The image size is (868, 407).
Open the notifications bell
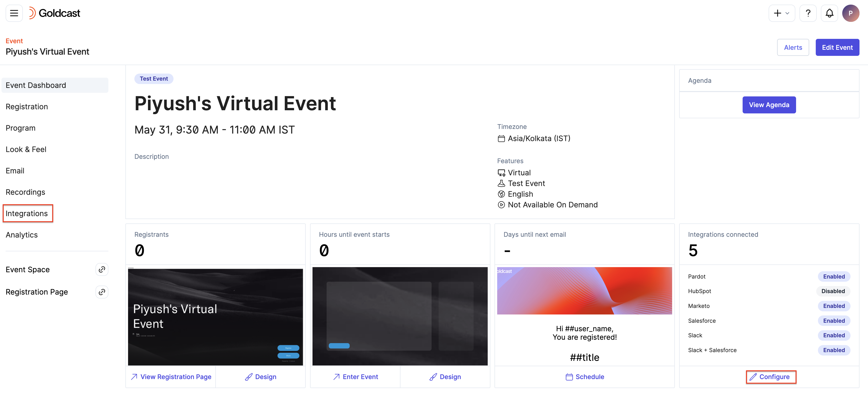[x=829, y=13]
